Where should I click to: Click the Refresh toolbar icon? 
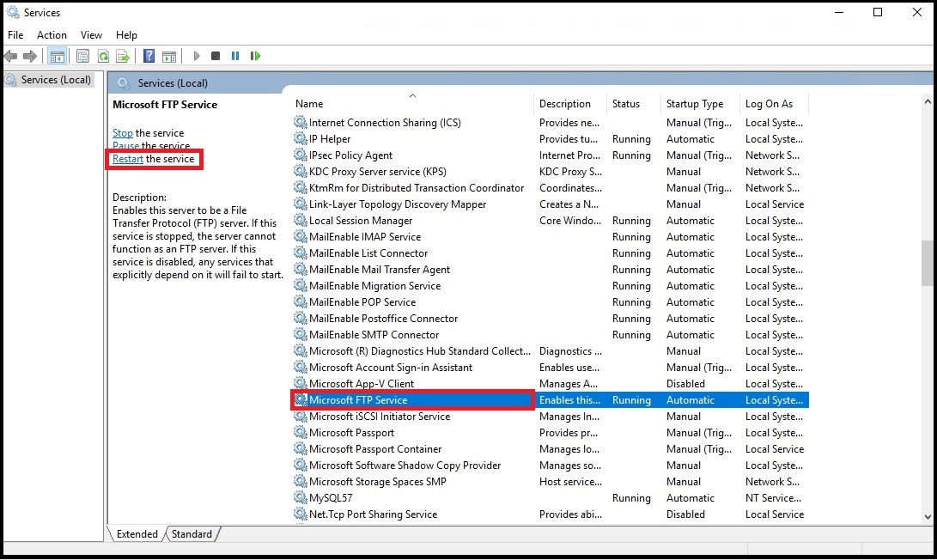coord(103,57)
